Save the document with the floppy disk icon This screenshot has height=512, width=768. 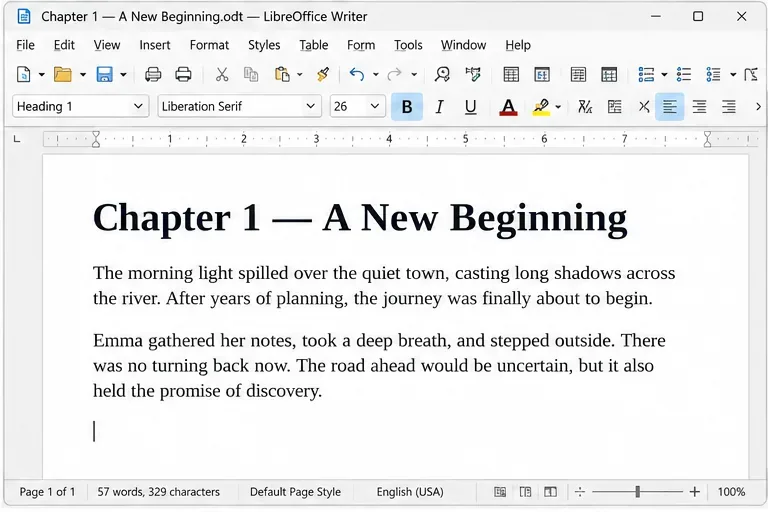coord(104,74)
